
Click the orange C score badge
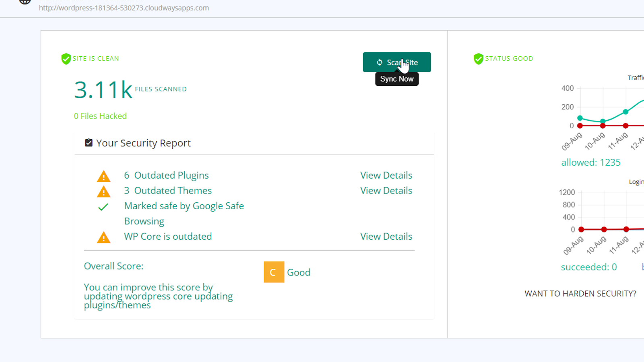(x=274, y=272)
